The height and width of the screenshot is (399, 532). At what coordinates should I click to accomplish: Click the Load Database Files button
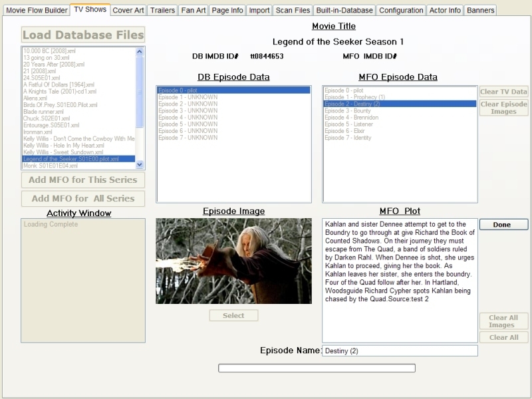click(83, 35)
